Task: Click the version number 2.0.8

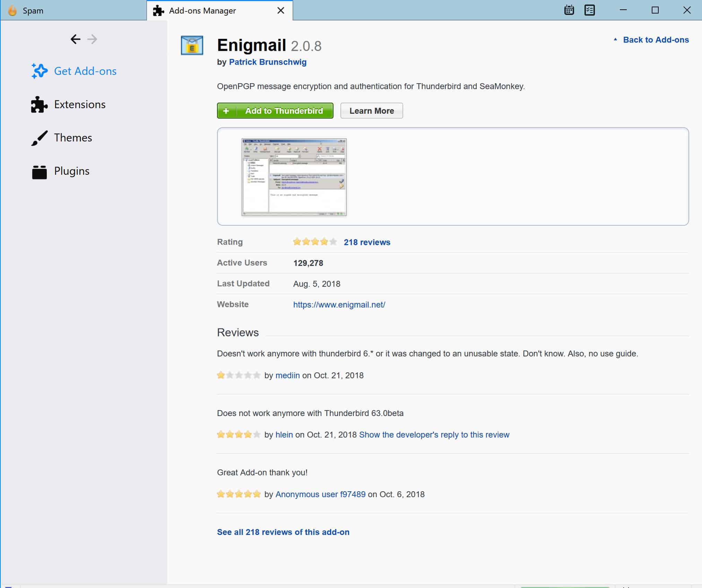Action: [x=306, y=46]
